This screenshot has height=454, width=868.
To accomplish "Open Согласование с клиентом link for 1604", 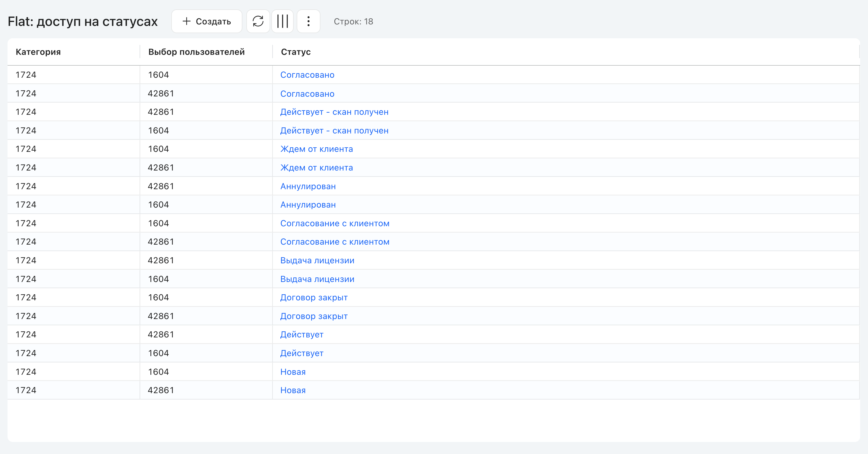I will pos(335,223).
